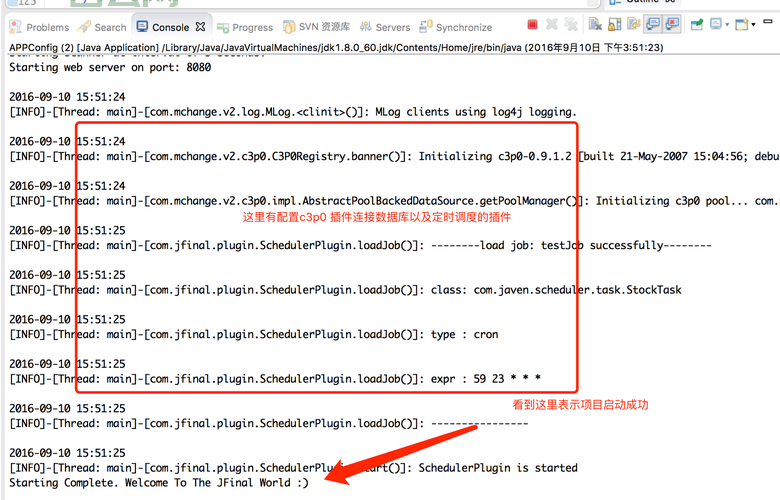Stop the running application with Terminate
The image size is (780, 500).
click(532, 24)
